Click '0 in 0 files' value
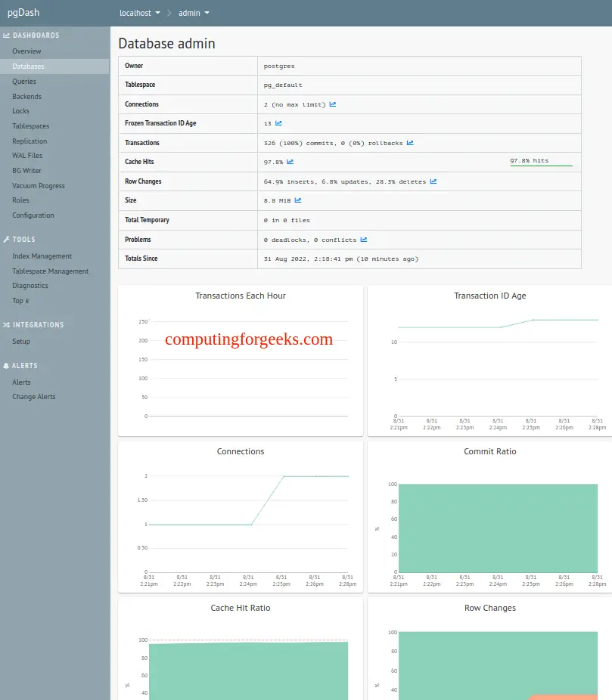 tap(287, 220)
